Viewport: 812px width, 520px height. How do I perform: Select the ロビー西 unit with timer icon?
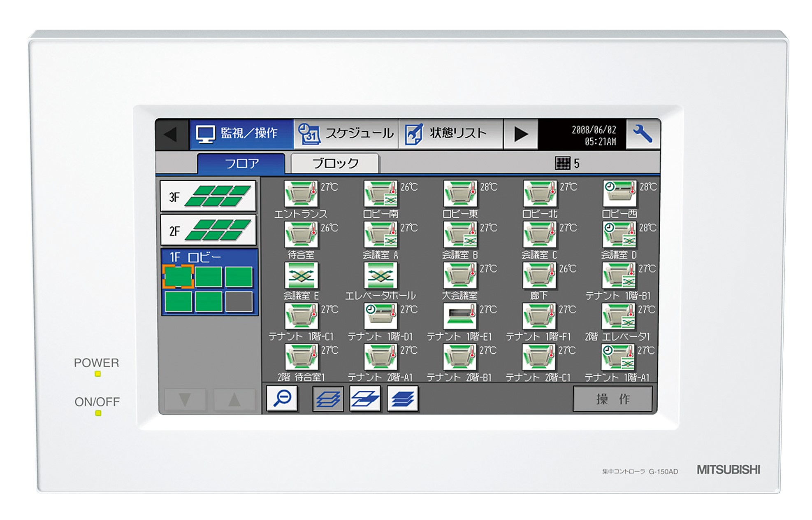pyautogui.click(x=619, y=194)
